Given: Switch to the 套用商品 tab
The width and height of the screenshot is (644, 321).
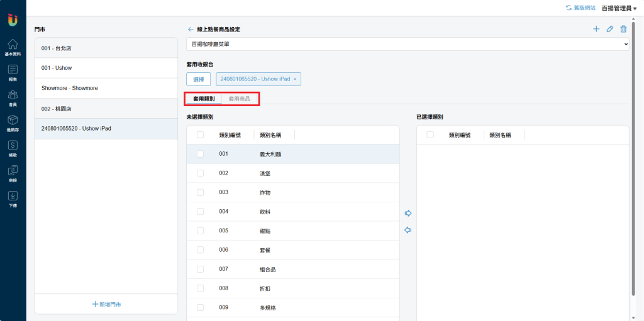Looking at the screenshot, I should pos(239,99).
